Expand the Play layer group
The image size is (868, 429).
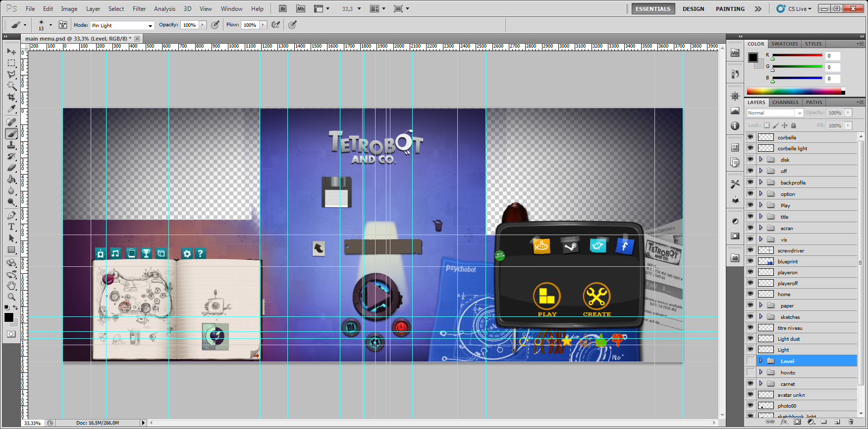(x=761, y=205)
